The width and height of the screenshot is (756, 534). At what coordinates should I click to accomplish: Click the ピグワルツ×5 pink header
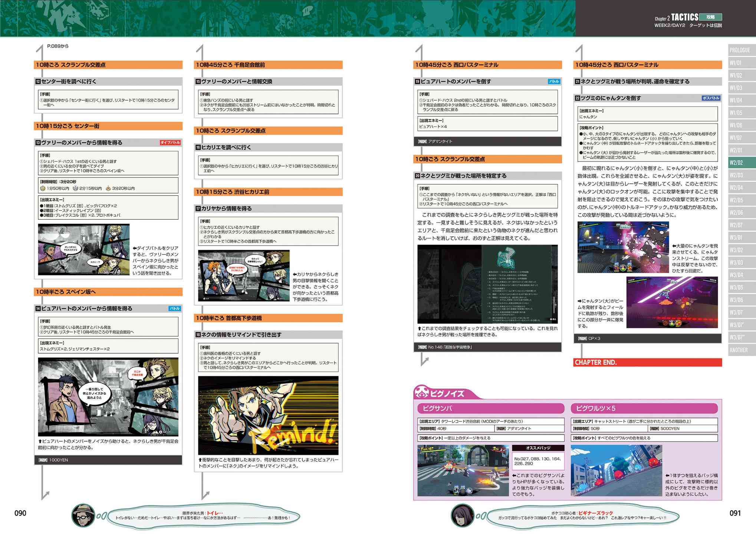click(x=644, y=408)
